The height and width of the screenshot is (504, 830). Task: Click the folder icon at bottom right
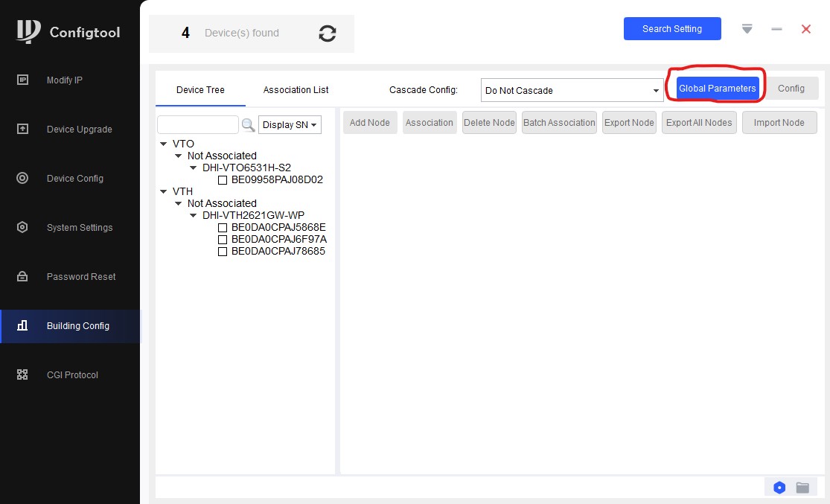802,488
